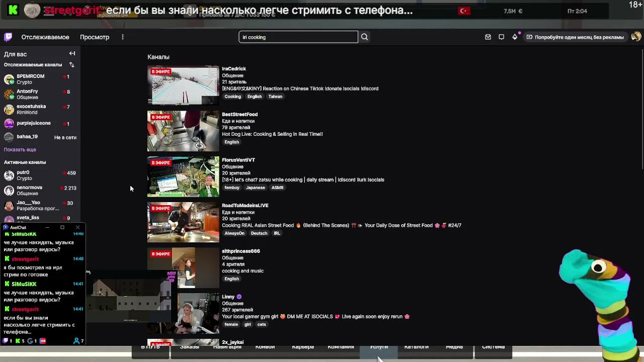Open active channel nenormova

pos(40,190)
